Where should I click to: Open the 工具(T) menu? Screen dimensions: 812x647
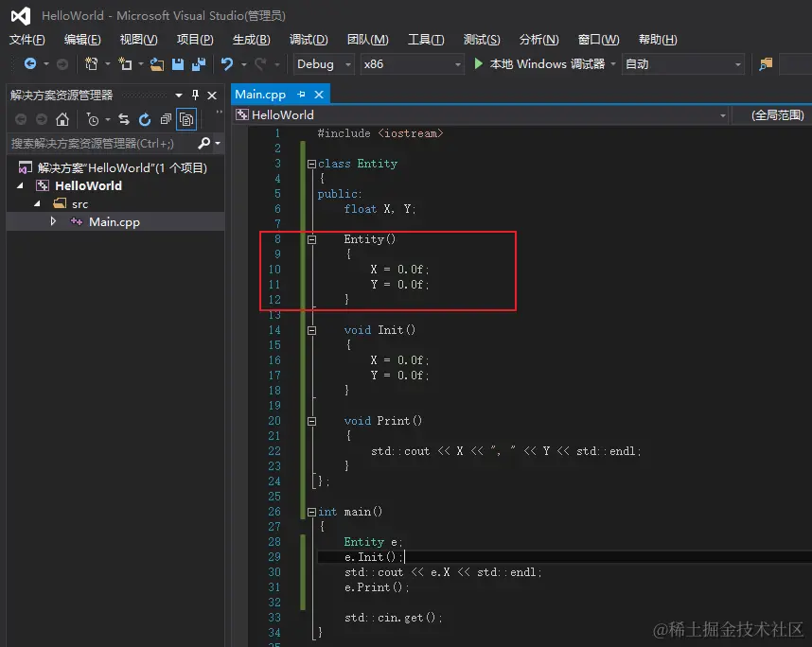point(426,40)
